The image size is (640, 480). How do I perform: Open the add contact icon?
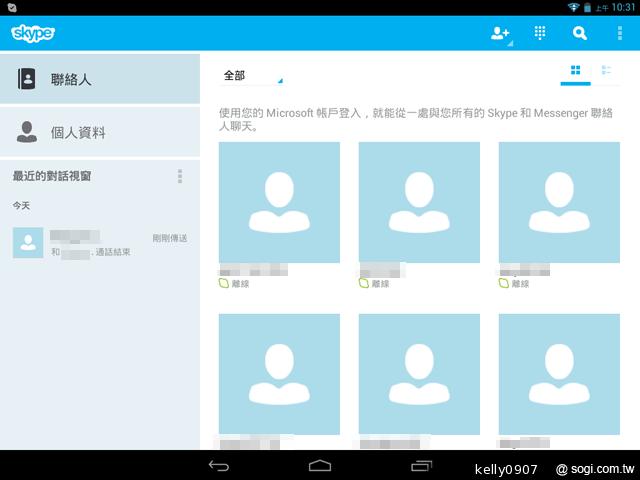[500, 33]
